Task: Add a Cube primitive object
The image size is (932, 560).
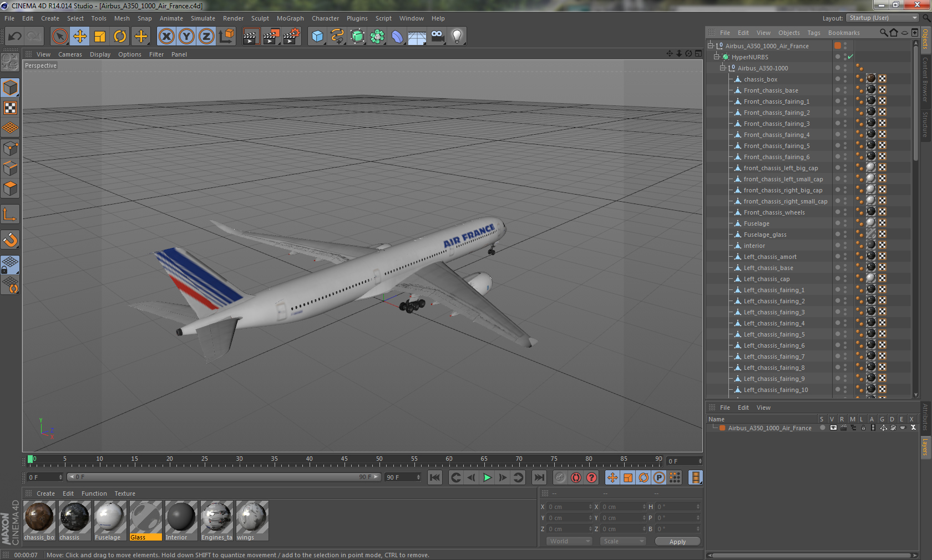Action: click(317, 37)
